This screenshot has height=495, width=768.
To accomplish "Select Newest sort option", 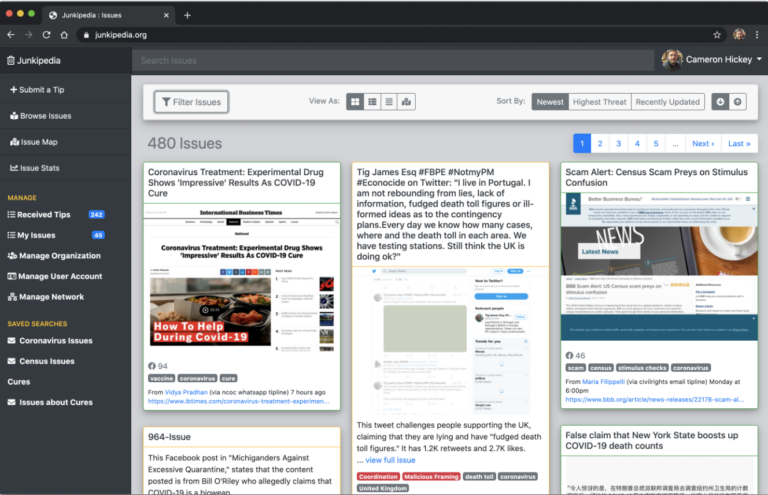I will [x=550, y=102].
